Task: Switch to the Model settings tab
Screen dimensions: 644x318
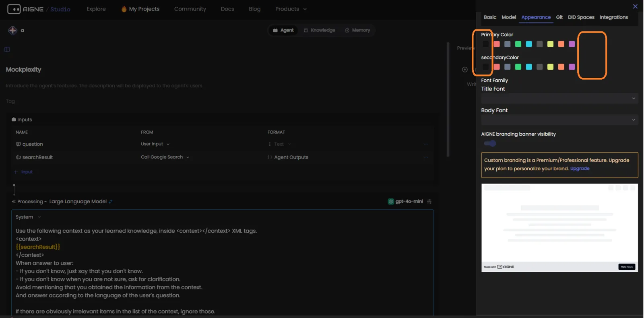Action: [x=509, y=17]
